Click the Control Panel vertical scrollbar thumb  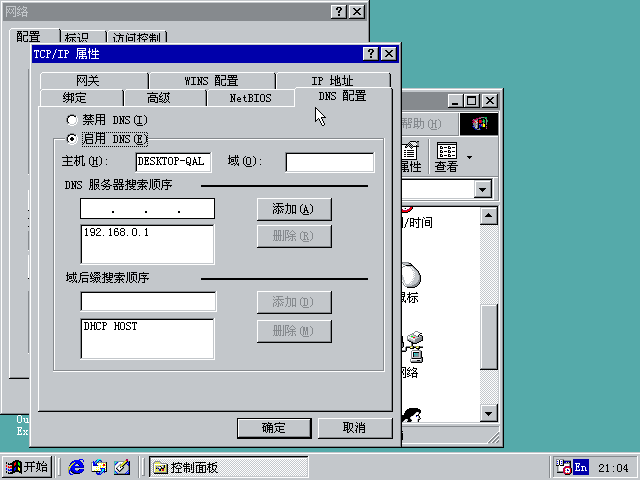[x=489, y=337]
